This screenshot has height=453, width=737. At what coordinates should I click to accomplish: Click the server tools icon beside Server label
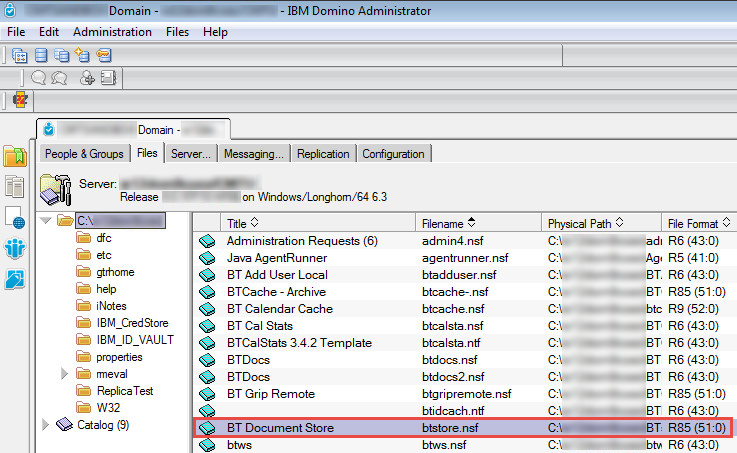click(x=55, y=190)
